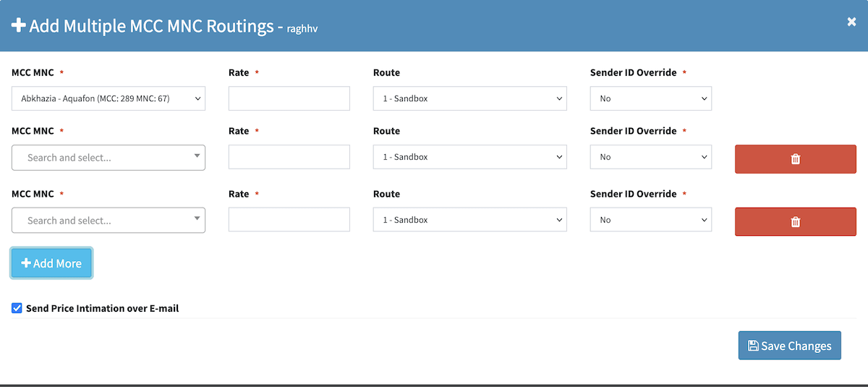This screenshot has width=868, height=387.
Task: Expand second row Route dropdown
Action: 469,157
